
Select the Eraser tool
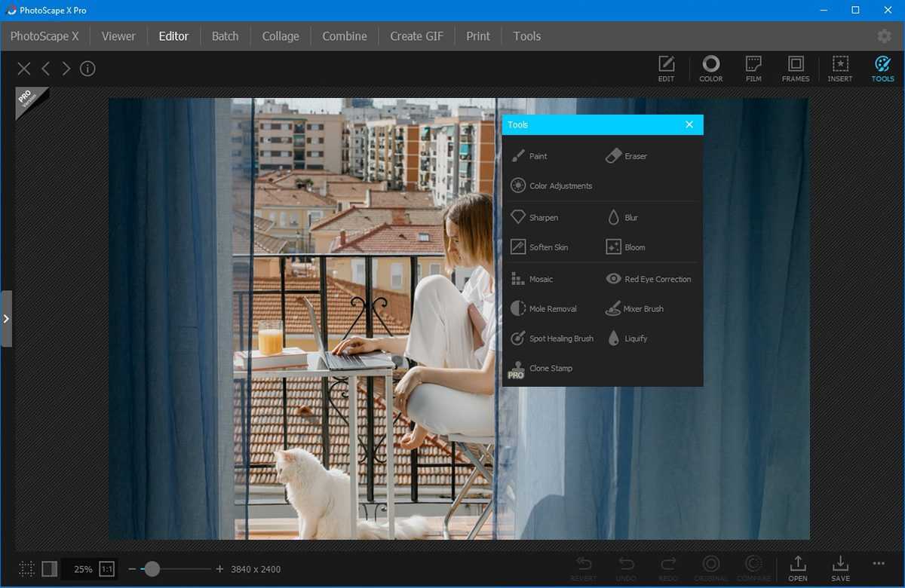(x=627, y=156)
